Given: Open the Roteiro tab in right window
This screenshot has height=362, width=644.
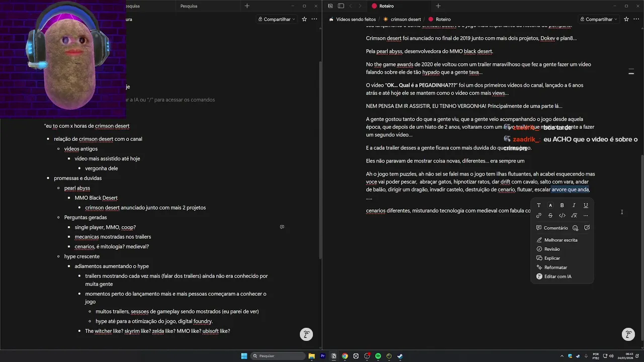Looking at the screenshot, I should pos(398,6).
